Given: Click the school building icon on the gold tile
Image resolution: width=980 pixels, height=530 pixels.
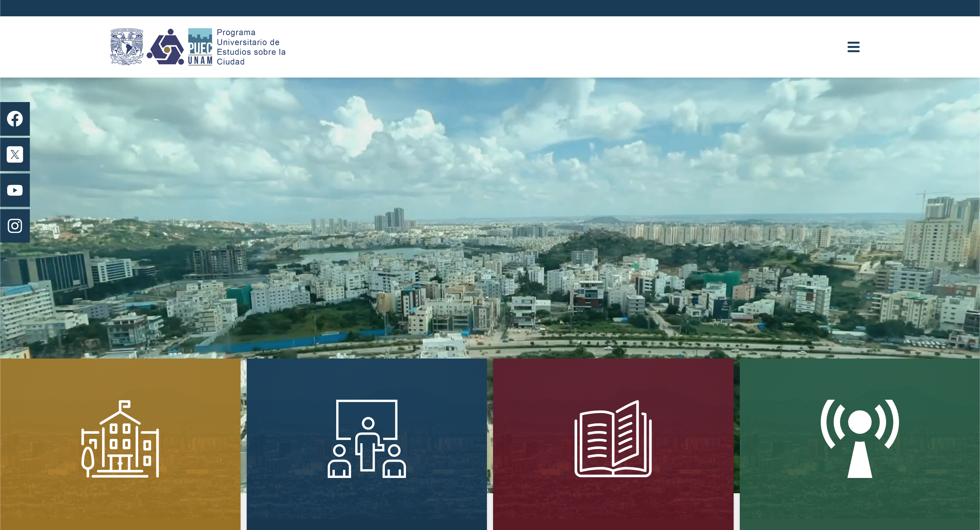Looking at the screenshot, I should (120, 439).
